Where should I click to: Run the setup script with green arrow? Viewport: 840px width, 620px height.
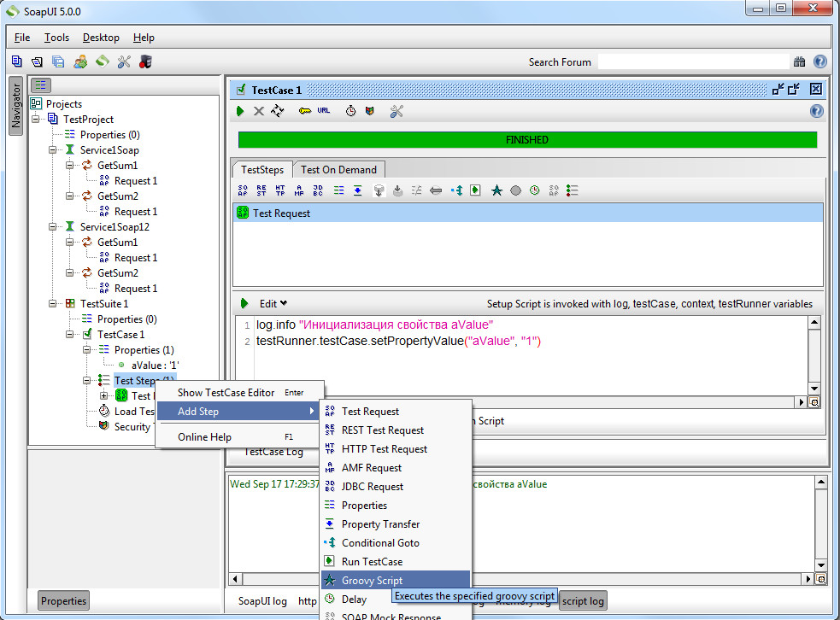click(244, 303)
